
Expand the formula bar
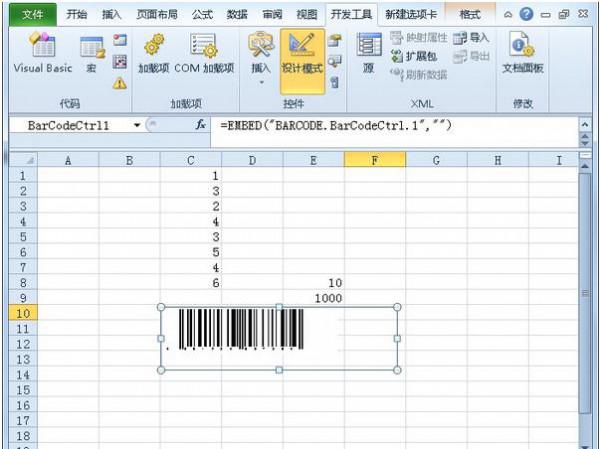[585, 124]
